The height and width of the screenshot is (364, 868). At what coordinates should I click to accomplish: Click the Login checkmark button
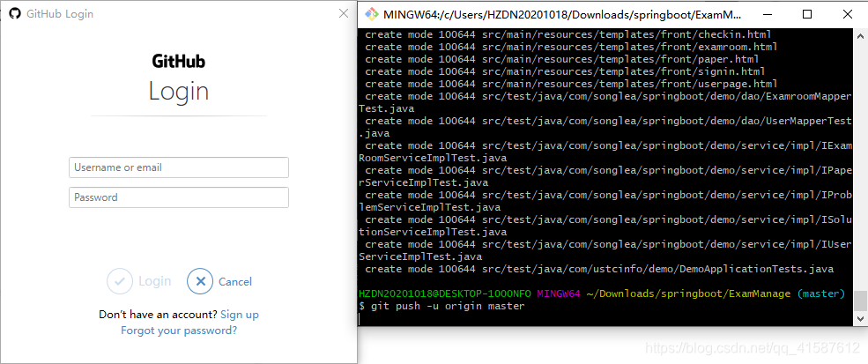point(120,281)
